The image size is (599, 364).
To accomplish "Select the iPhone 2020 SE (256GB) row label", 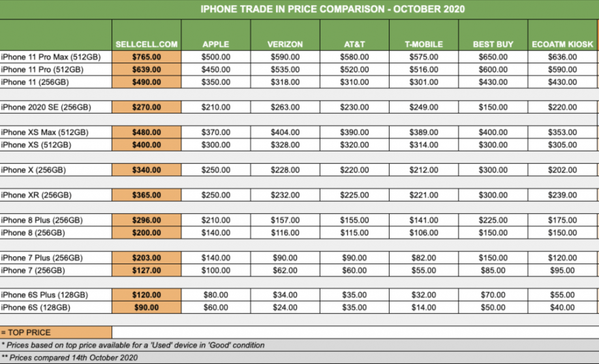I will pos(46,107).
